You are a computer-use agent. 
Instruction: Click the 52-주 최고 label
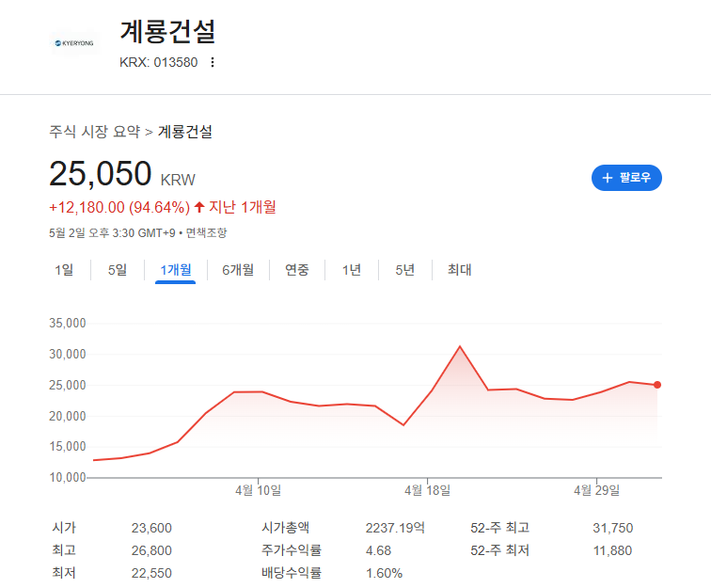(499, 528)
